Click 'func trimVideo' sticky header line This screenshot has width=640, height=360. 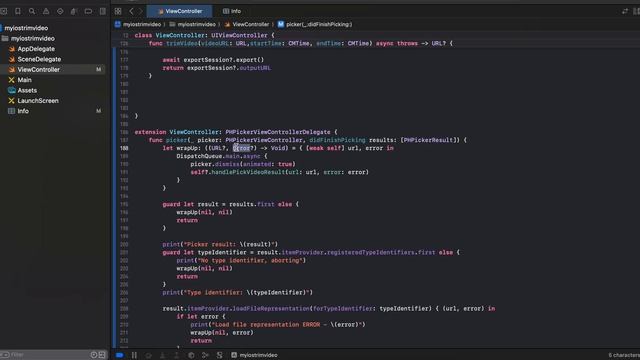(x=300, y=43)
